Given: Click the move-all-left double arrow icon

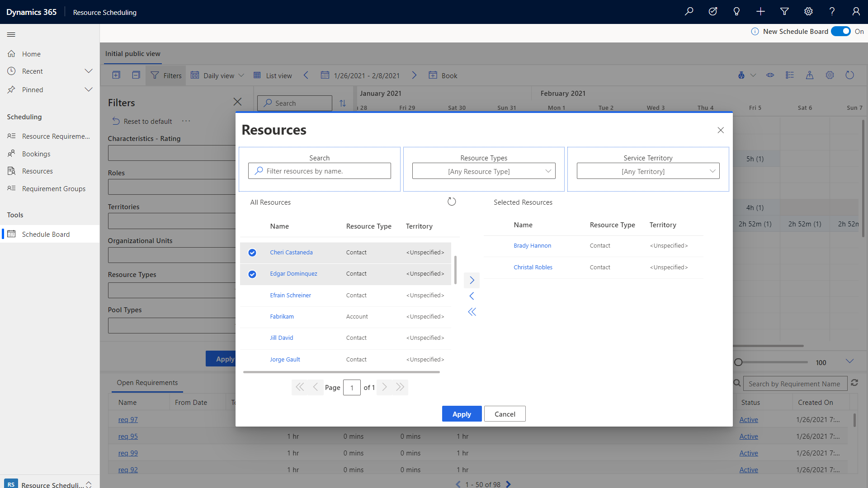Looking at the screenshot, I should click(472, 311).
